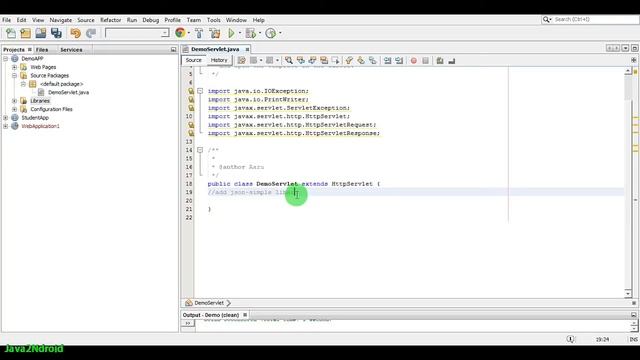This screenshot has width=640, height=360.
Task: Collapse the DemoAPP project node
Action: point(6,59)
